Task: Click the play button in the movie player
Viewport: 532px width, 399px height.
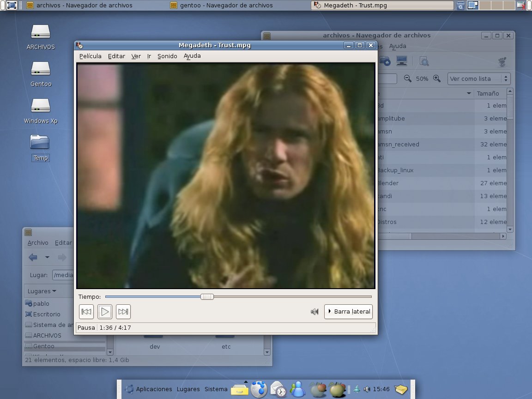Action: point(105,311)
